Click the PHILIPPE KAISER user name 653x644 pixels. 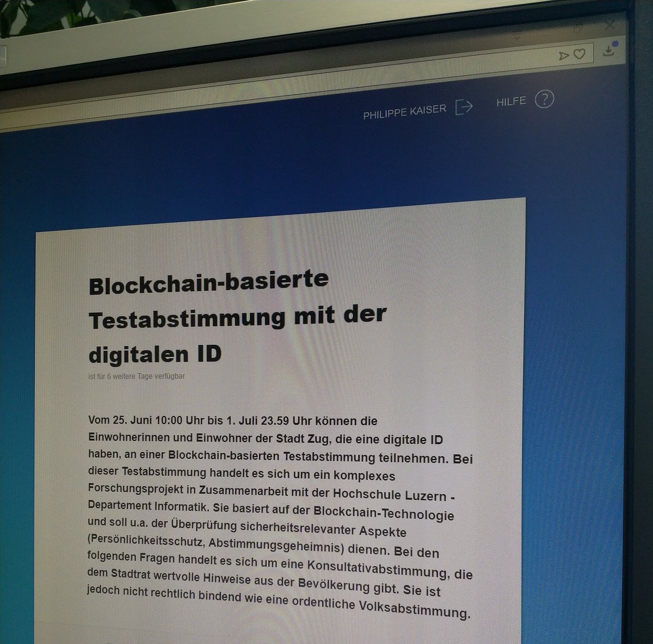pos(404,111)
